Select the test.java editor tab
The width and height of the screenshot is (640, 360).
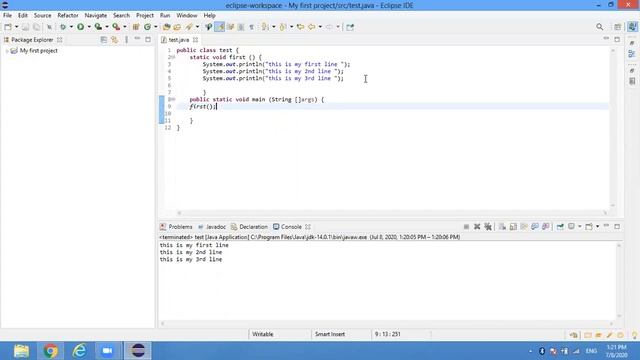pos(179,40)
